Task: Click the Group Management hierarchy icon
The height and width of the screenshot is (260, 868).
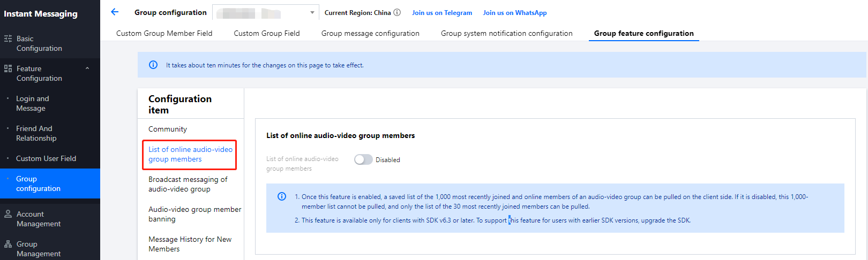Action: pos(8,244)
